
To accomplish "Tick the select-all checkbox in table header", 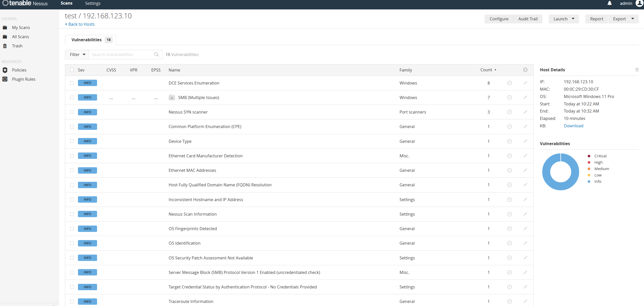I will point(72,70).
